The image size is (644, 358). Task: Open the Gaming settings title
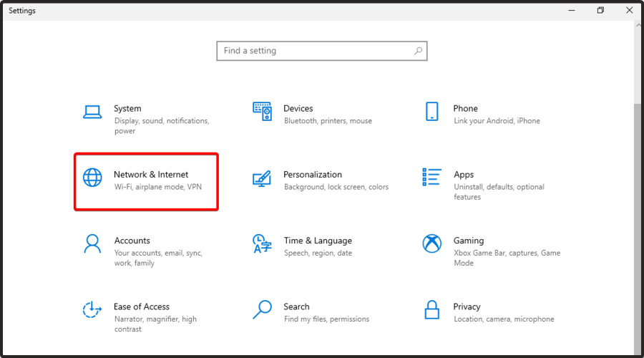[x=469, y=241]
